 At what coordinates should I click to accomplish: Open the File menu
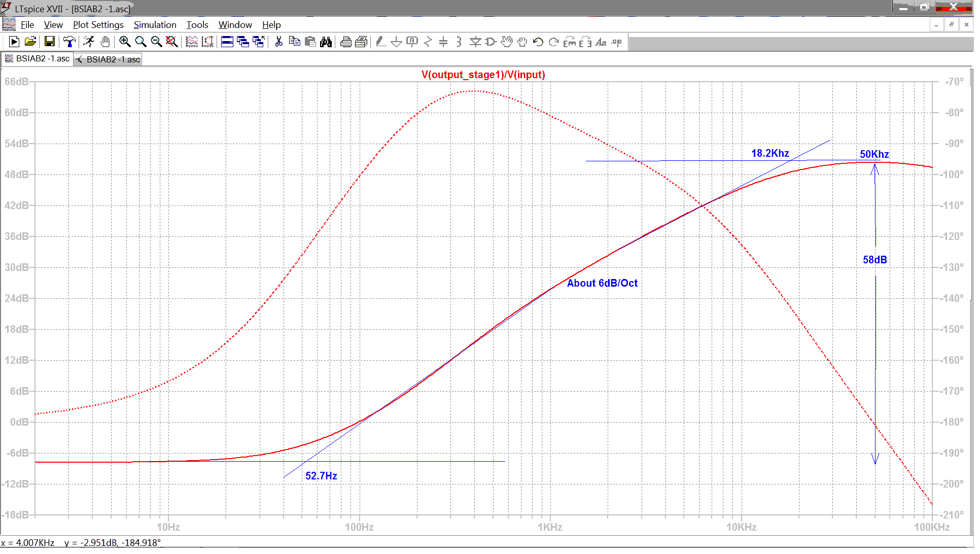click(x=27, y=25)
